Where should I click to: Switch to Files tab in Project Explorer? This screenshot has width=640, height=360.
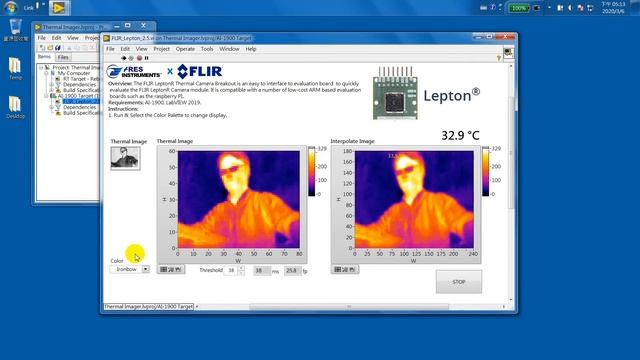(x=63, y=57)
